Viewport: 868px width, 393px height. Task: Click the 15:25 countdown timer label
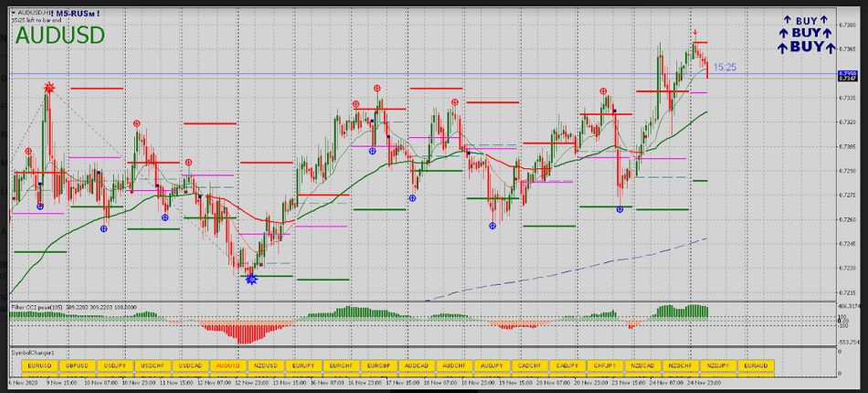click(x=725, y=68)
